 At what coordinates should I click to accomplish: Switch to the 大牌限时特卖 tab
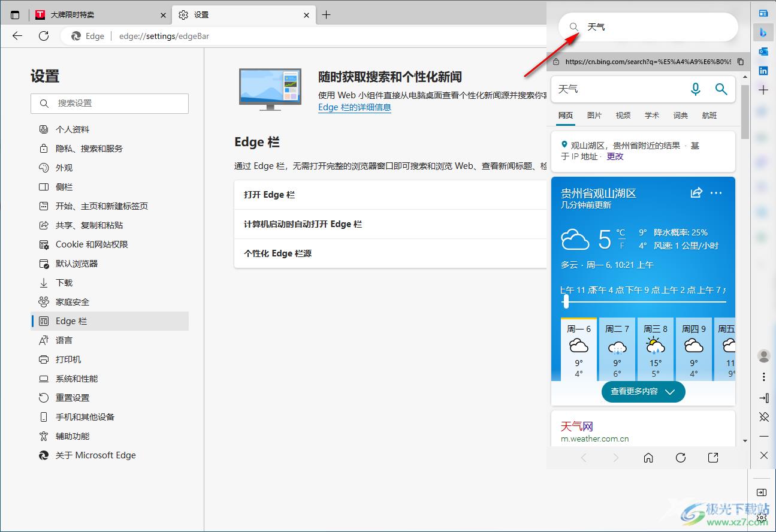pos(100,15)
